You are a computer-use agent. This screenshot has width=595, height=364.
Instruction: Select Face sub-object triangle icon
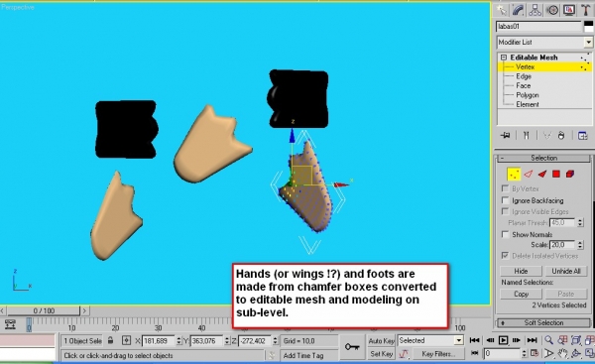pyautogui.click(x=542, y=175)
